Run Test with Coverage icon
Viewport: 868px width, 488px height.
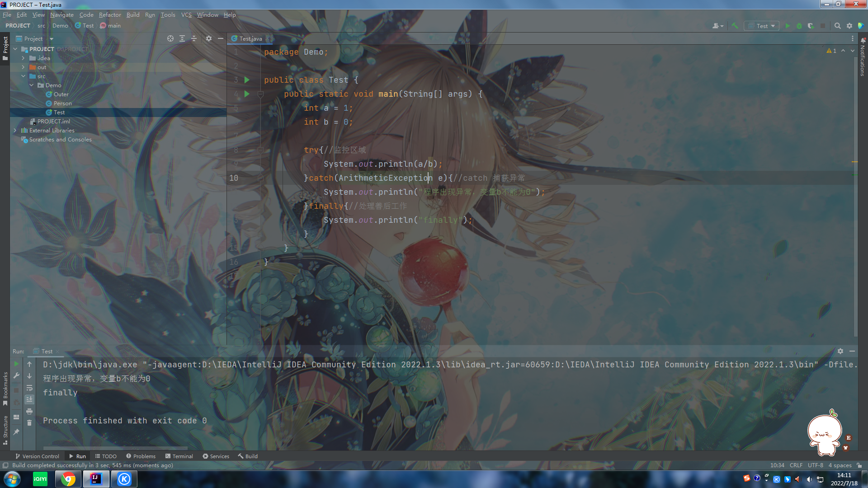tap(811, 26)
